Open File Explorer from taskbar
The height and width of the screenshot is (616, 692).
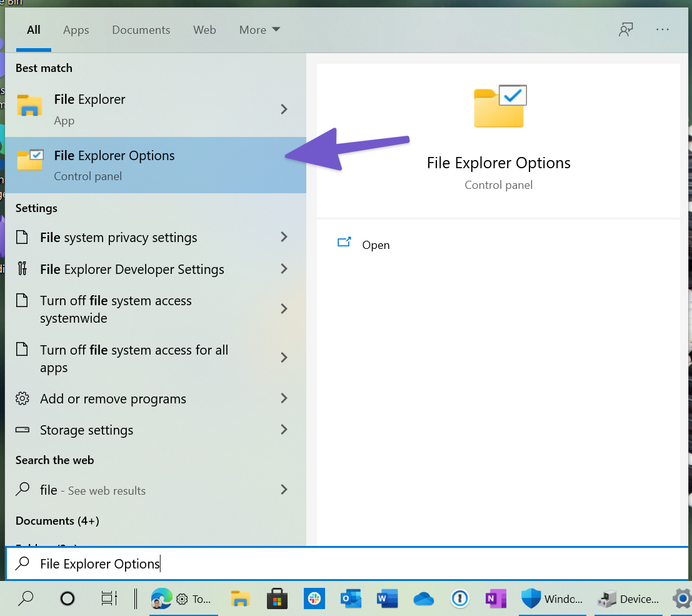240,598
